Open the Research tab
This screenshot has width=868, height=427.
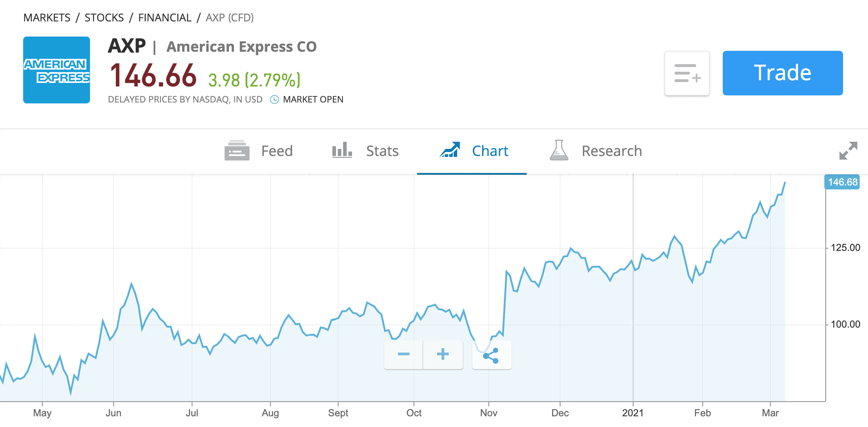(x=596, y=151)
